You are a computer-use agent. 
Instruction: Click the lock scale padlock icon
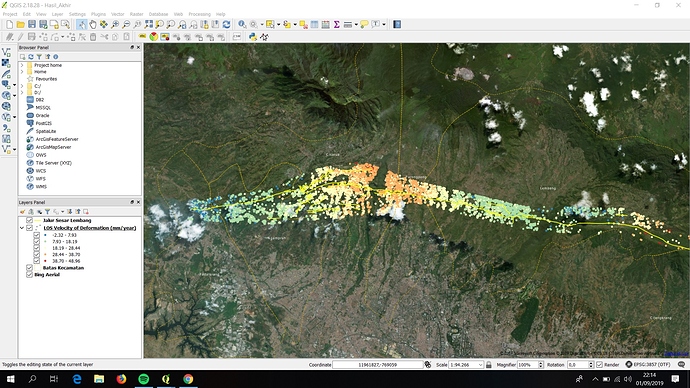(489, 365)
